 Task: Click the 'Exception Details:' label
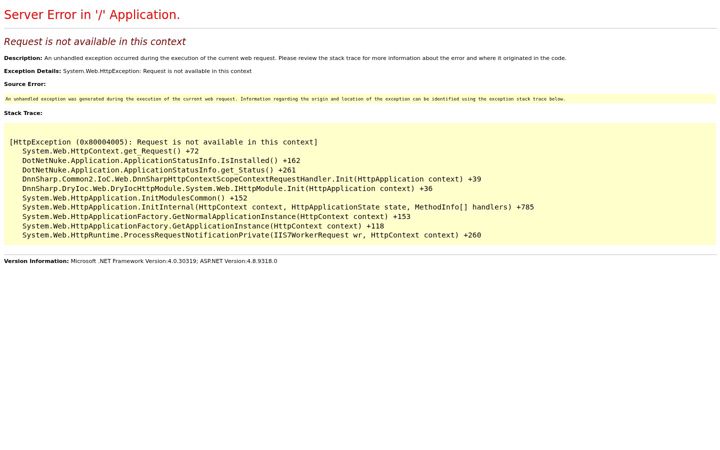pyautogui.click(x=32, y=71)
